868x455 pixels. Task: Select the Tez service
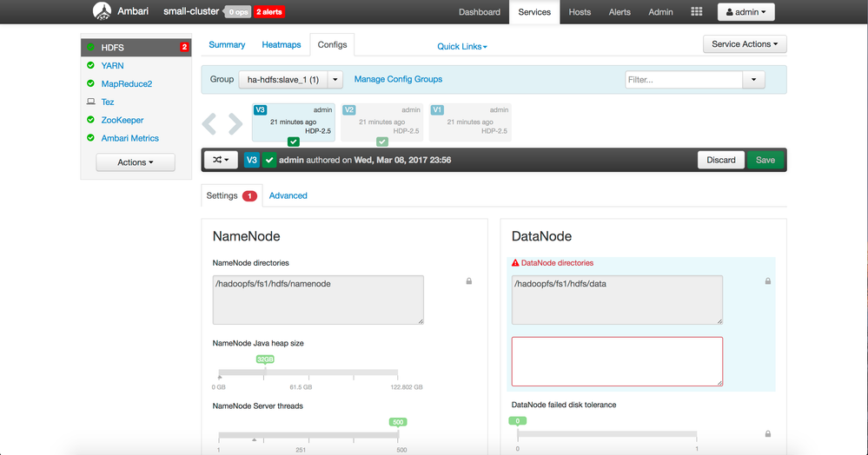coord(108,102)
